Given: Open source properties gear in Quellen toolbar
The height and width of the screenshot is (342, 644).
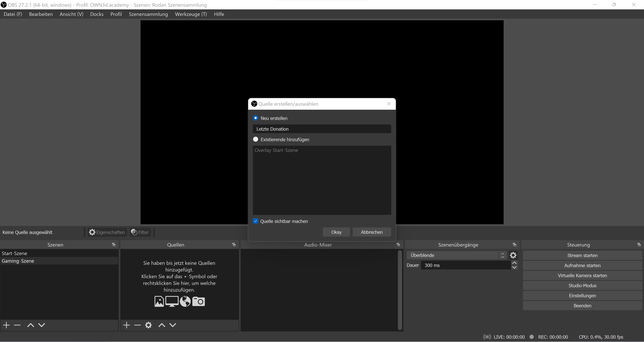Looking at the screenshot, I should pos(148,325).
